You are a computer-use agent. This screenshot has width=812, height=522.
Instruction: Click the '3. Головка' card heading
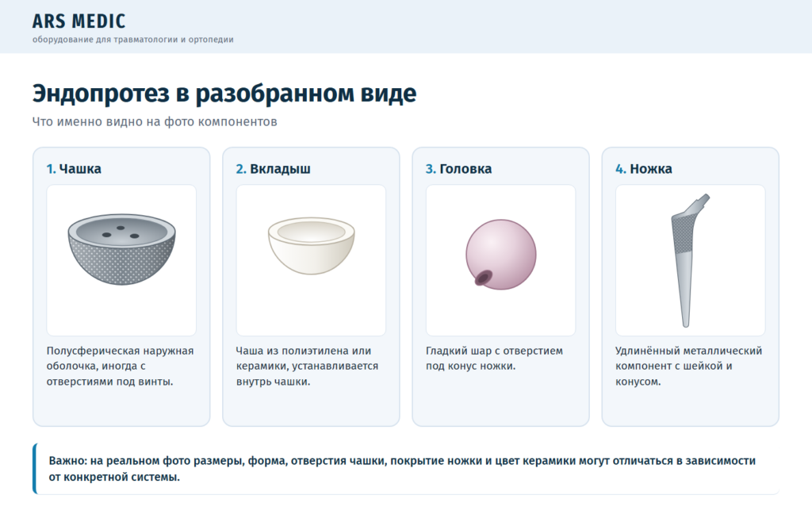pos(459,169)
